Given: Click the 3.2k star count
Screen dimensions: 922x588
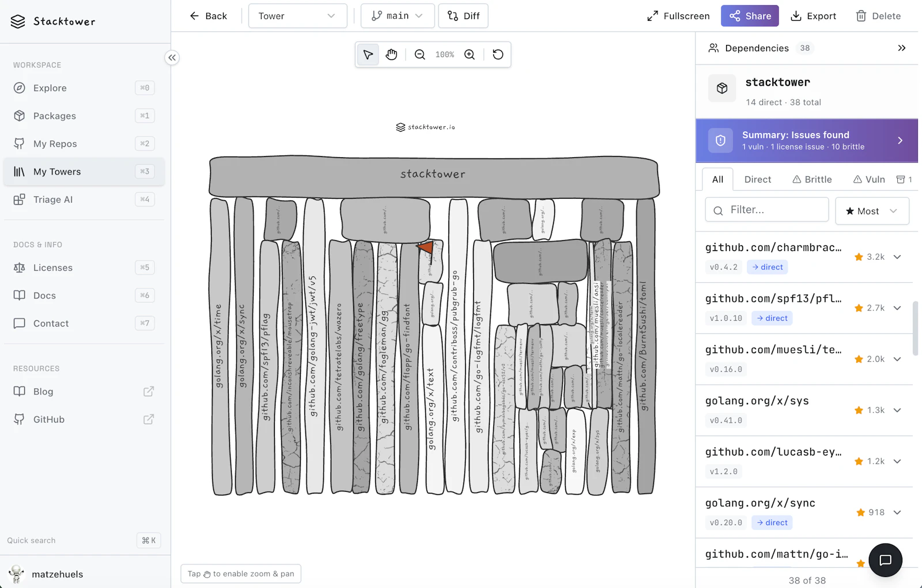Looking at the screenshot, I should coord(870,257).
